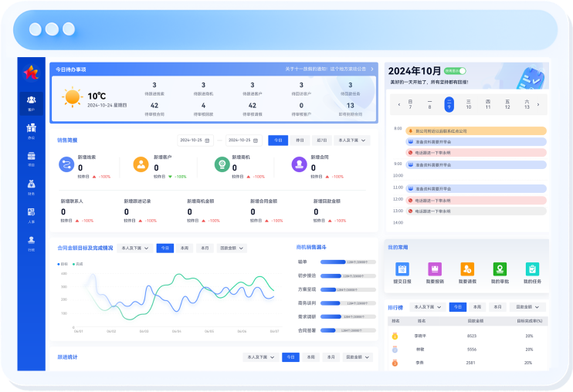Image resolution: width=573 pixels, height=392 pixels.
Task: Expand 本人及下属 dropdown in 销售简报
Action: (x=352, y=140)
